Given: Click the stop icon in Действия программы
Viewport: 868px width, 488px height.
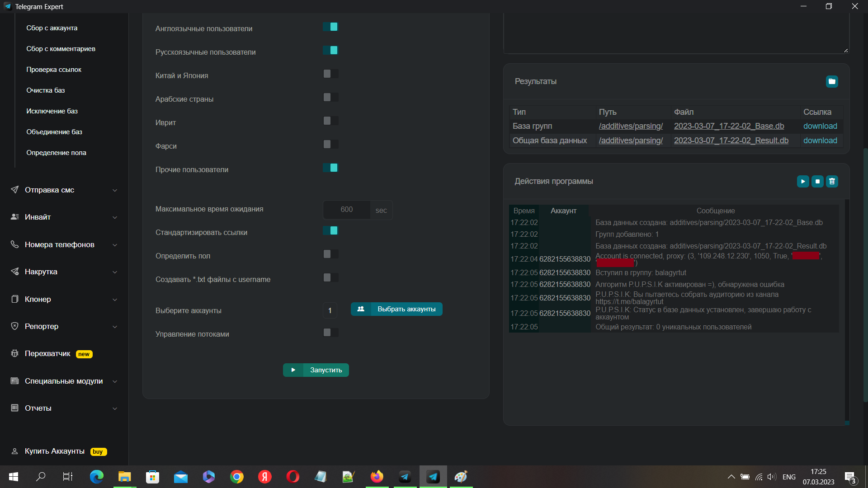Looking at the screenshot, I should click(817, 181).
